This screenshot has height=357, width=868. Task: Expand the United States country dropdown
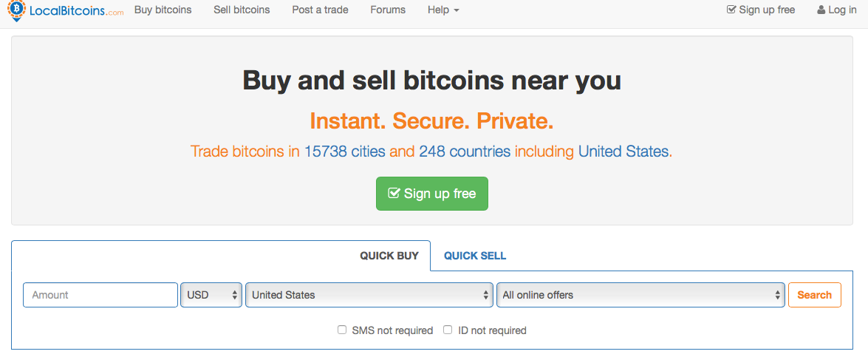(369, 295)
